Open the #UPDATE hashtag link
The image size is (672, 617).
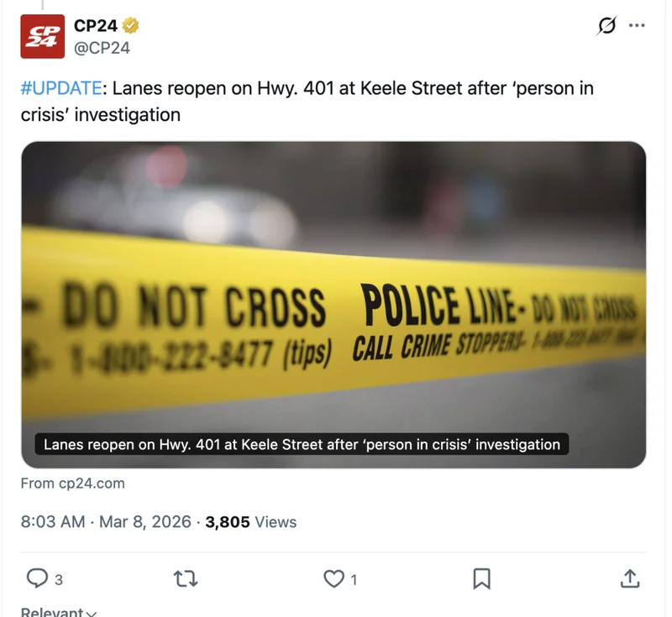pos(60,88)
